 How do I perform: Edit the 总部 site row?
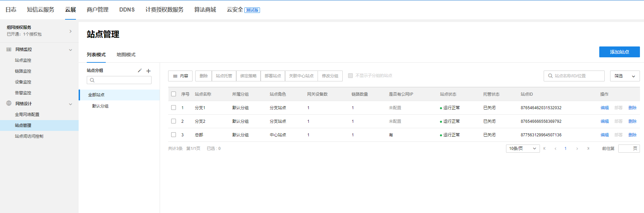point(605,135)
